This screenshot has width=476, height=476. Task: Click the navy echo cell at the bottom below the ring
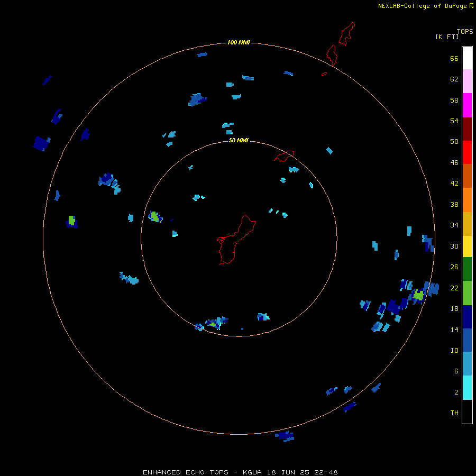pyautogui.click(x=285, y=436)
